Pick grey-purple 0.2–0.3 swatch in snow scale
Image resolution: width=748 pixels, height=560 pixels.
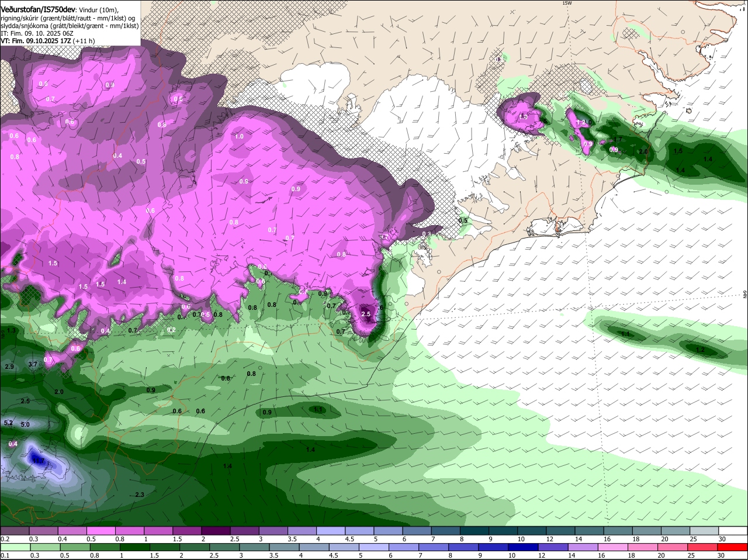(15, 530)
